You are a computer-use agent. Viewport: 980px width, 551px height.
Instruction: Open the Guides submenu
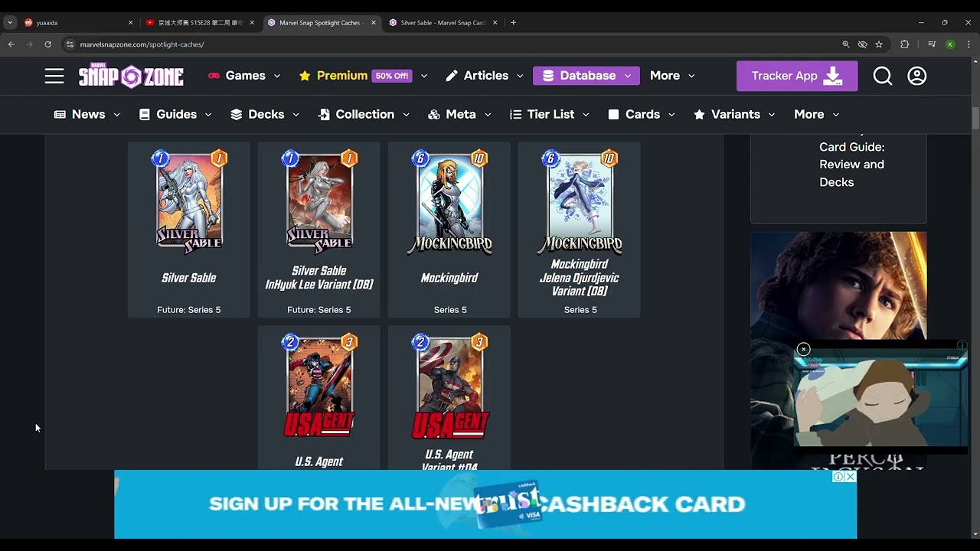tap(175, 114)
